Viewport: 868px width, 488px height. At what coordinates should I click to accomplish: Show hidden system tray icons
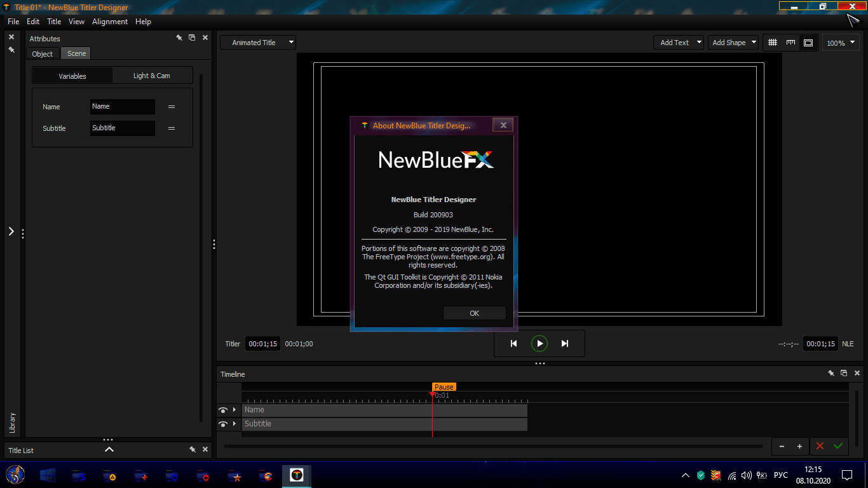[686, 475]
